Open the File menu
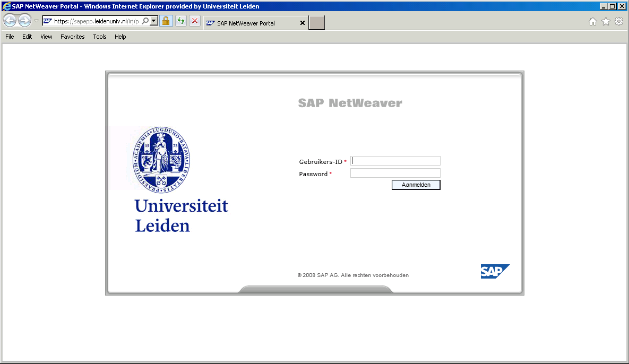The width and height of the screenshot is (629, 364). pyautogui.click(x=10, y=37)
